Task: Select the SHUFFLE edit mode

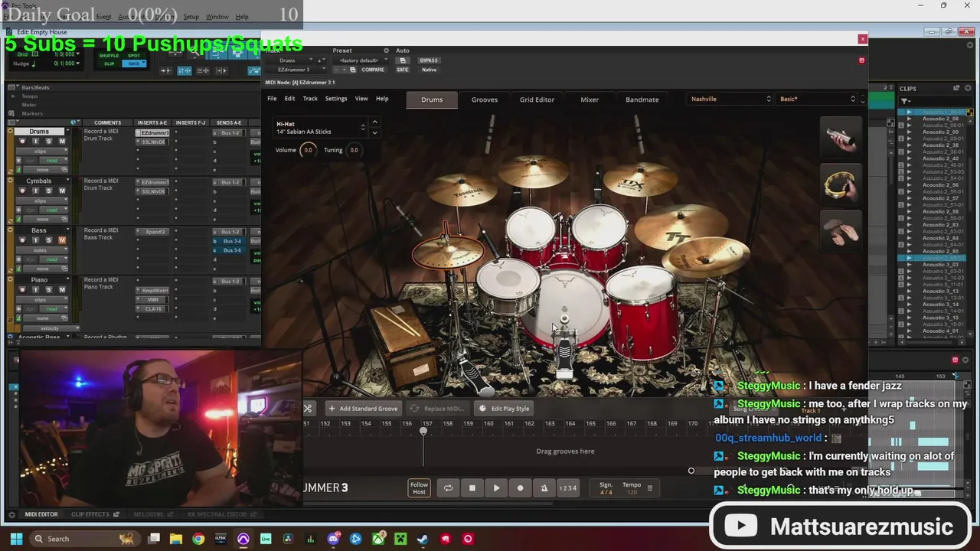Action: [109, 56]
